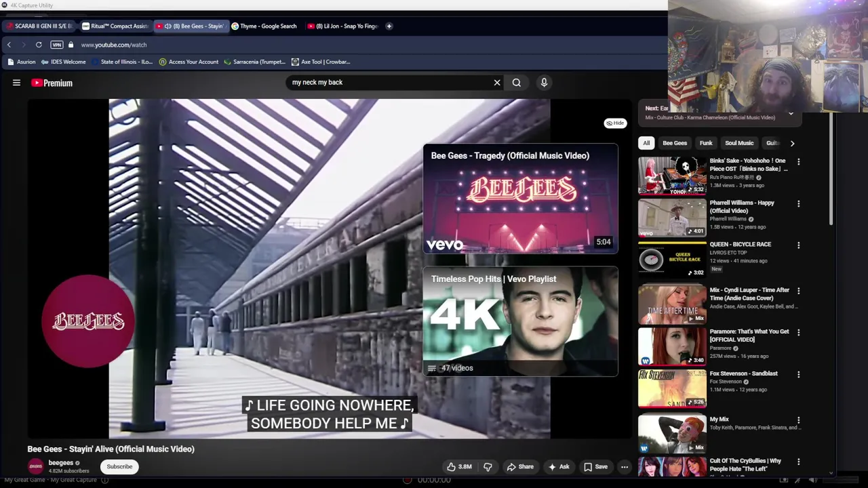Mute the audio icon on Bee Gees tab
This screenshot has width=868, height=488.
pos(167,26)
